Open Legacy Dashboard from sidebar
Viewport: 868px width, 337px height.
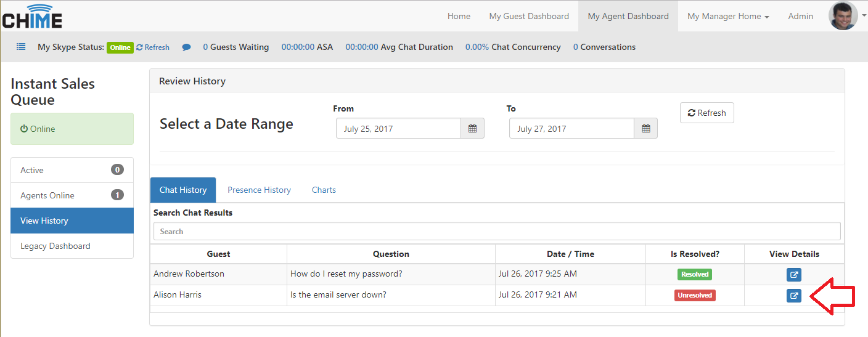(x=72, y=246)
